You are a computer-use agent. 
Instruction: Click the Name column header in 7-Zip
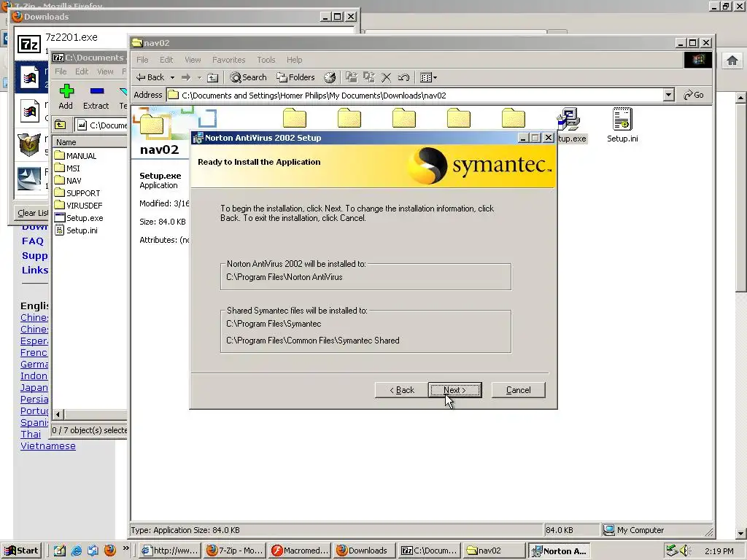coord(90,142)
